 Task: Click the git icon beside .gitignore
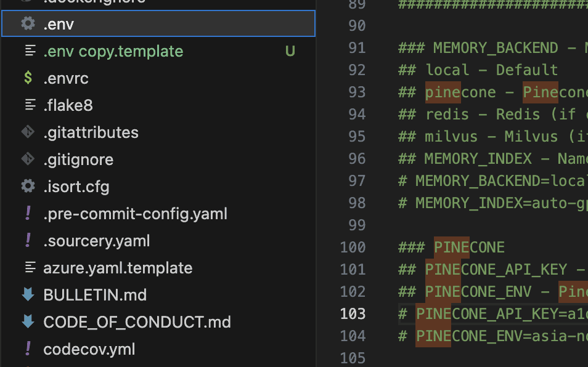pos(28,159)
